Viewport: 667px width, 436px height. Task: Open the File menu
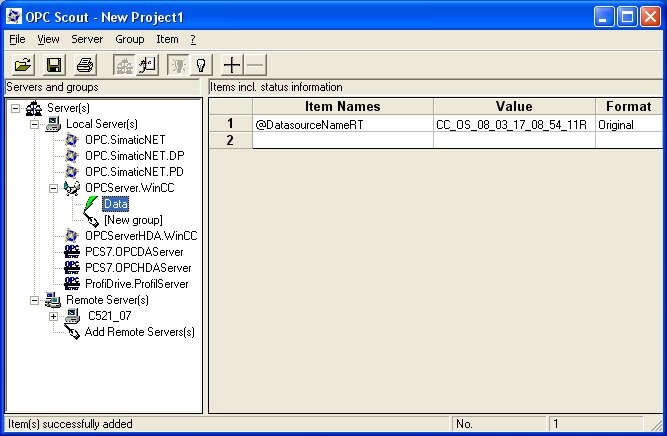coord(17,39)
